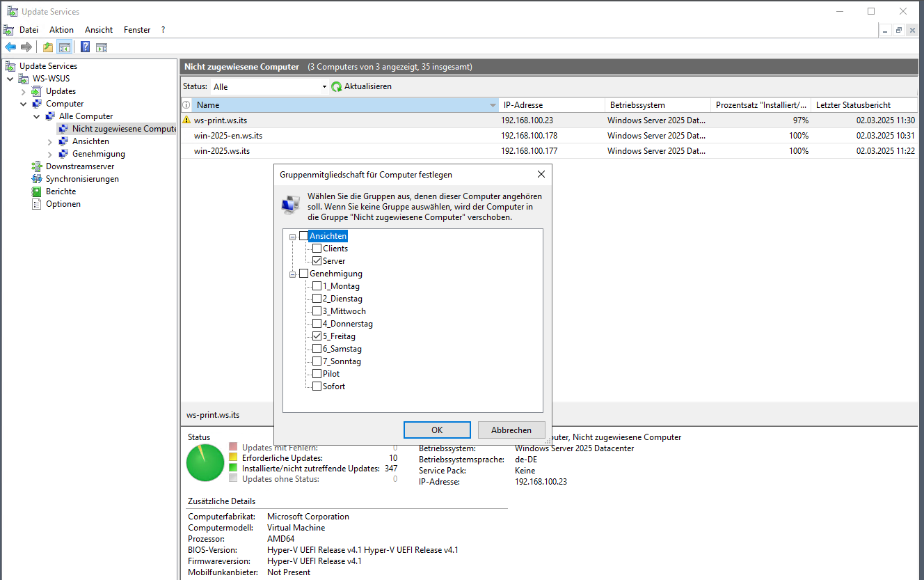This screenshot has height=580, width=924.
Task: Click the Genehmigung group icon in the tree
Action: point(63,154)
